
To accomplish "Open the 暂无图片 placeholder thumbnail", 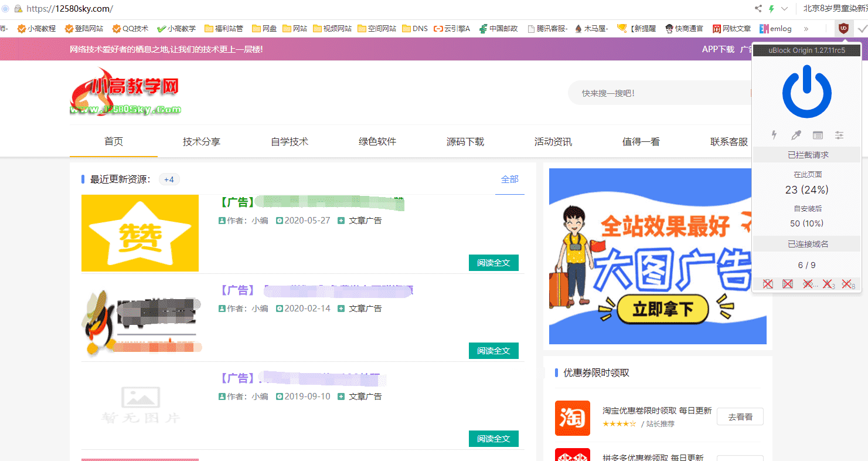I will point(140,405).
